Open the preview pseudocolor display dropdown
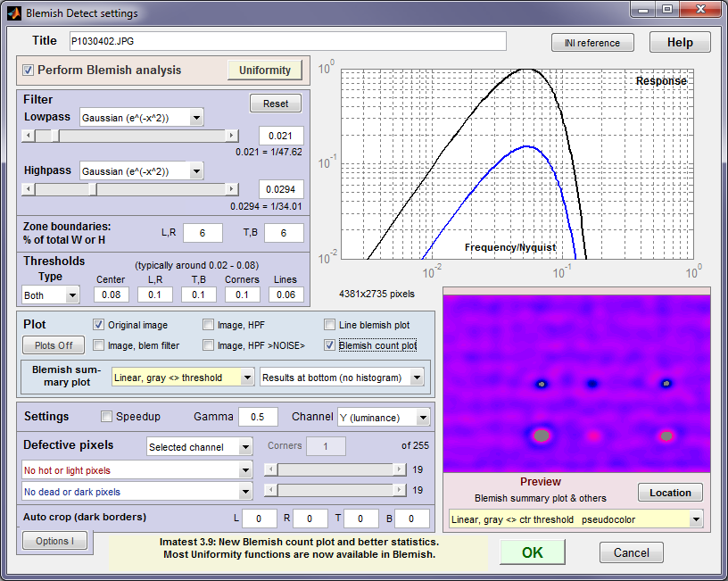728x581 pixels. coord(575,519)
